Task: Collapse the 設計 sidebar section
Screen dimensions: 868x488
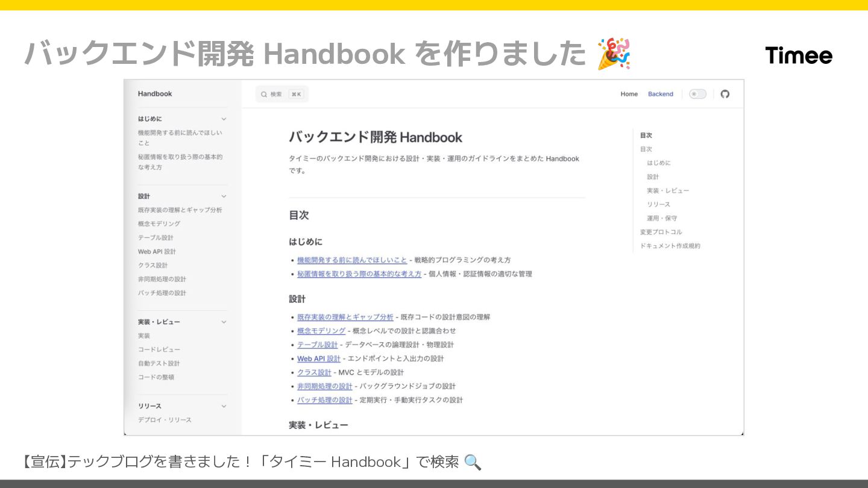Action: coord(224,196)
